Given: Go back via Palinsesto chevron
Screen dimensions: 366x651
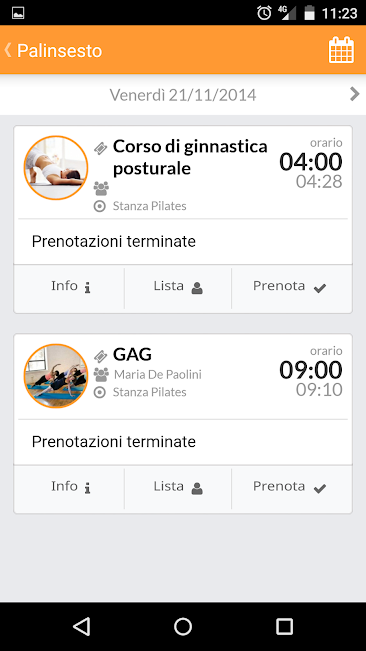Looking at the screenshot, I should (x=7, y=50).
